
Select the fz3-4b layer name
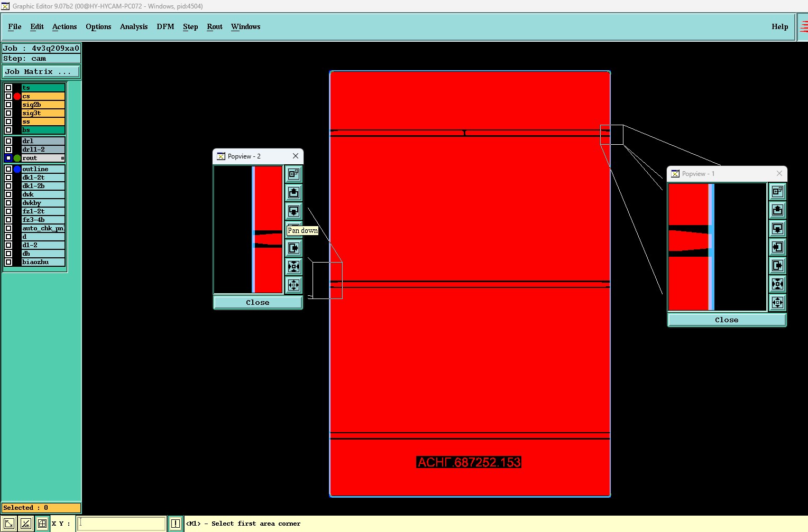43,220
